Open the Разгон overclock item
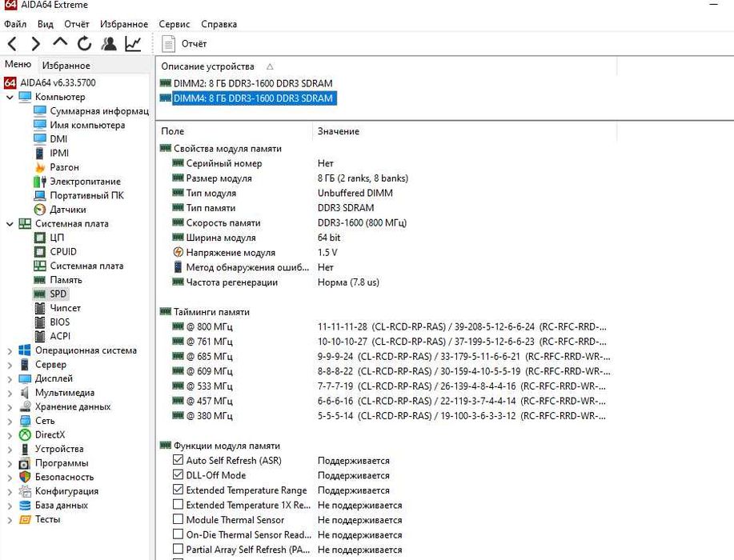This screenshot has width=734, height=560. (57, 167)
